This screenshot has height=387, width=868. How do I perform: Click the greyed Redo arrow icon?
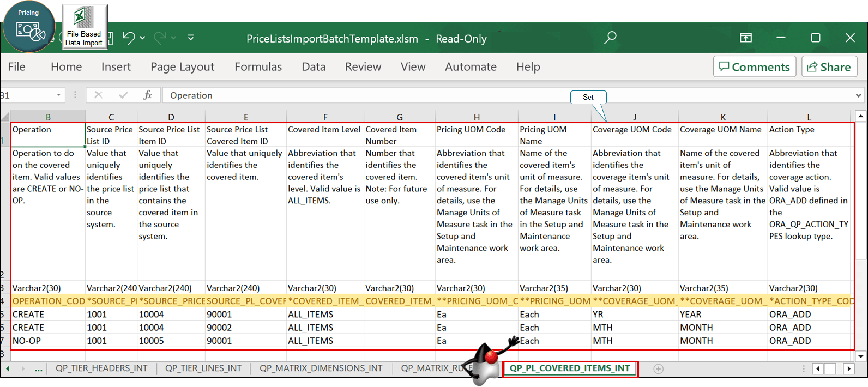point(160,38)
